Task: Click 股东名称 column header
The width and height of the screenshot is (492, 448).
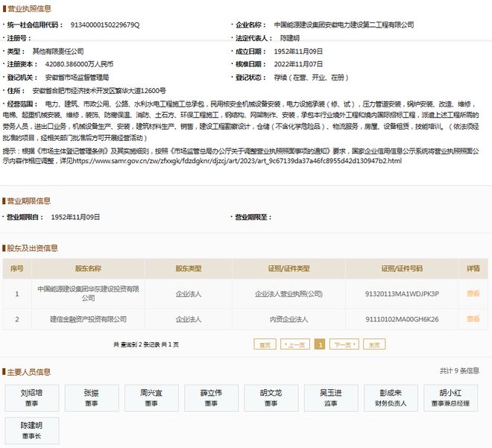Action: pyautogui.click(x=88, y=268)
